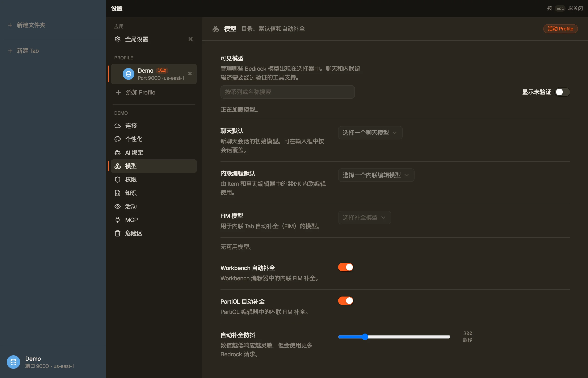Open the 选择一个聊天模型 dropdown
The height and width of the screenshot is (378, 588).
(370, 133)
